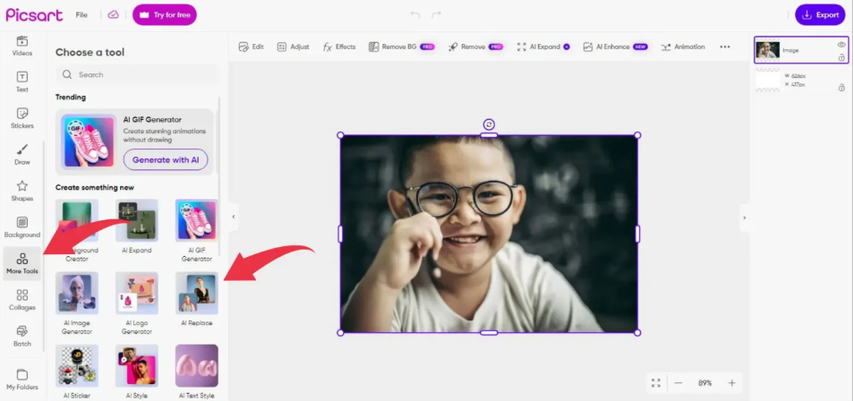Click the canvas height value
853x401 pixels.
(798, 85)
